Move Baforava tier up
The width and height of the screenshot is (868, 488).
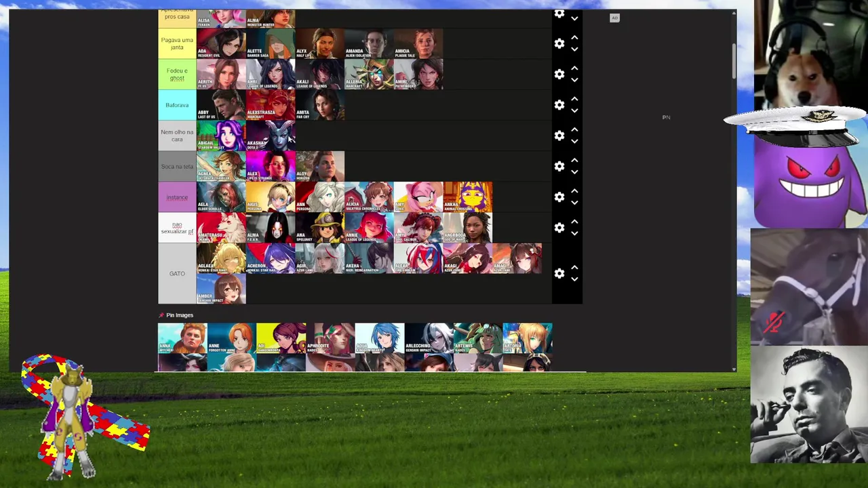point(574,98)
